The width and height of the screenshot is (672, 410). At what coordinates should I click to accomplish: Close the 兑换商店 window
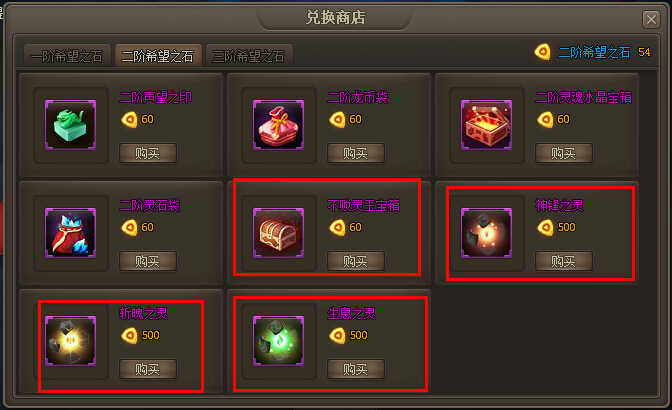point(651,19)
